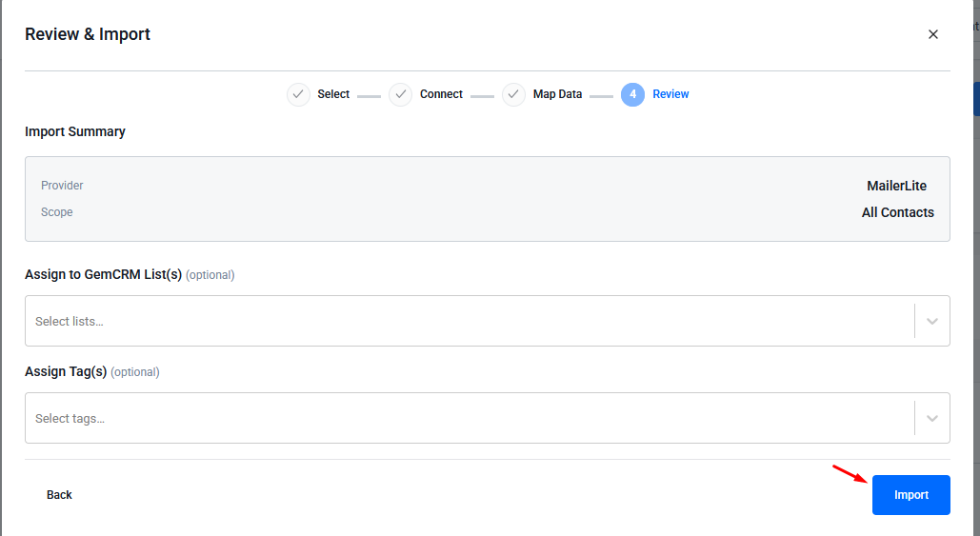Go Back to the previous step

point(59,495)
